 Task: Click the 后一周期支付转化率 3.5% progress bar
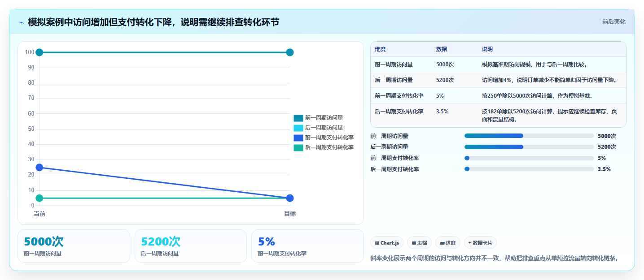point(529,169)
